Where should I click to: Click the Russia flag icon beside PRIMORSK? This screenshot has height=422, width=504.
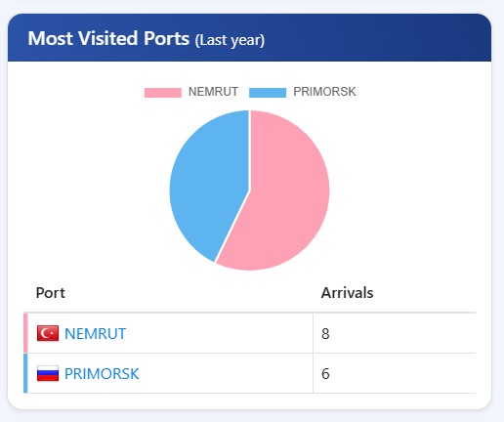click(48, 373)
